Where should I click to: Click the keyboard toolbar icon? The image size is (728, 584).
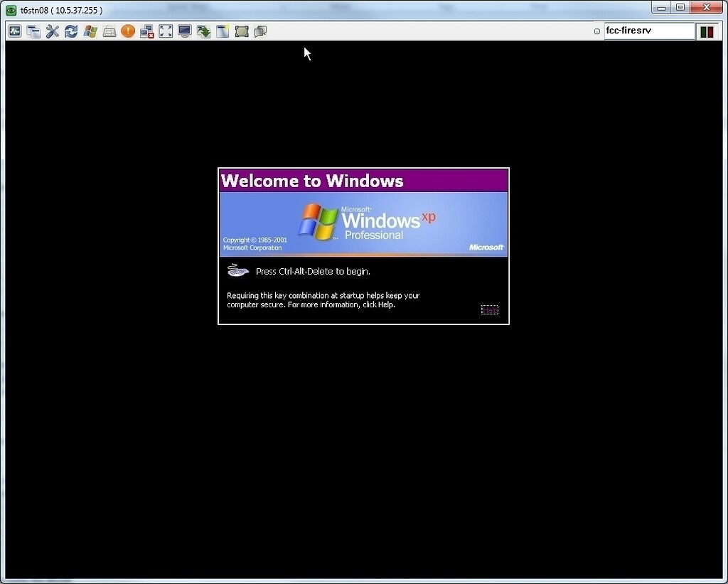[x=109, y=31]
